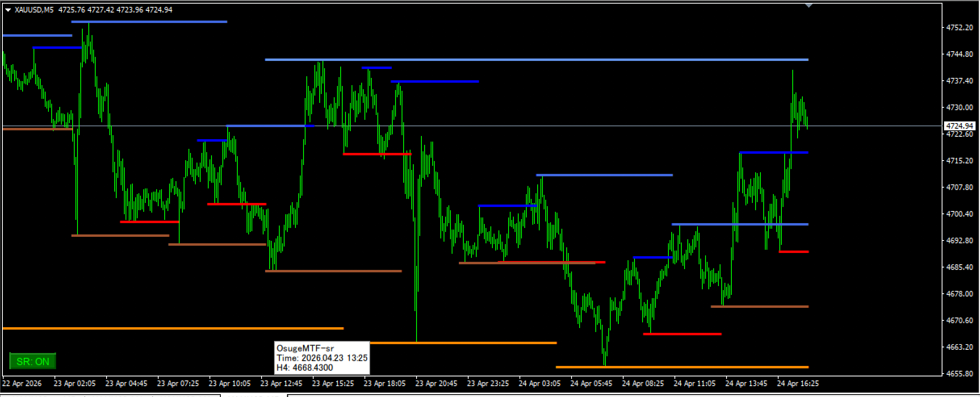Click the 23 Apr 20:45 time label
980x397 pixels.
pyautogui.click(x=436, y=383)
